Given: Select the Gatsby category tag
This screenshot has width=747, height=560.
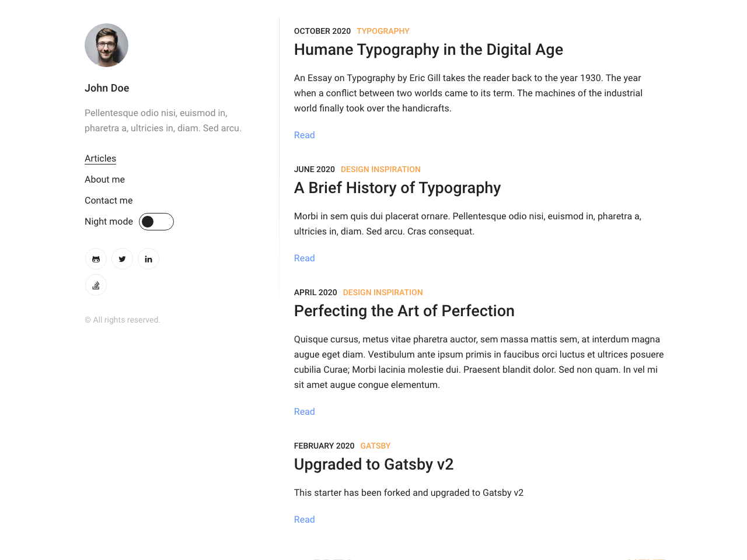Looking at the screenshot, I should pos(375,446).
